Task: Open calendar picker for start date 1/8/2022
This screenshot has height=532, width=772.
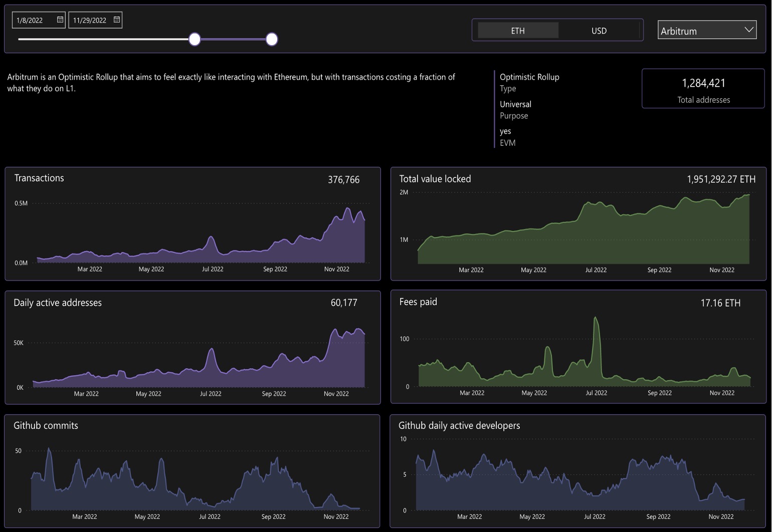Action: 60,20
